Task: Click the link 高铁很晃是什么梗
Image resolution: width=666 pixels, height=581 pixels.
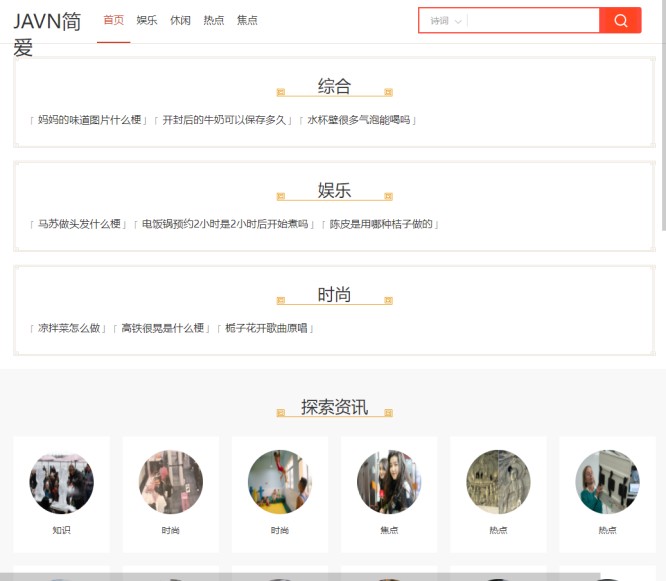Action: click(162, 328)
